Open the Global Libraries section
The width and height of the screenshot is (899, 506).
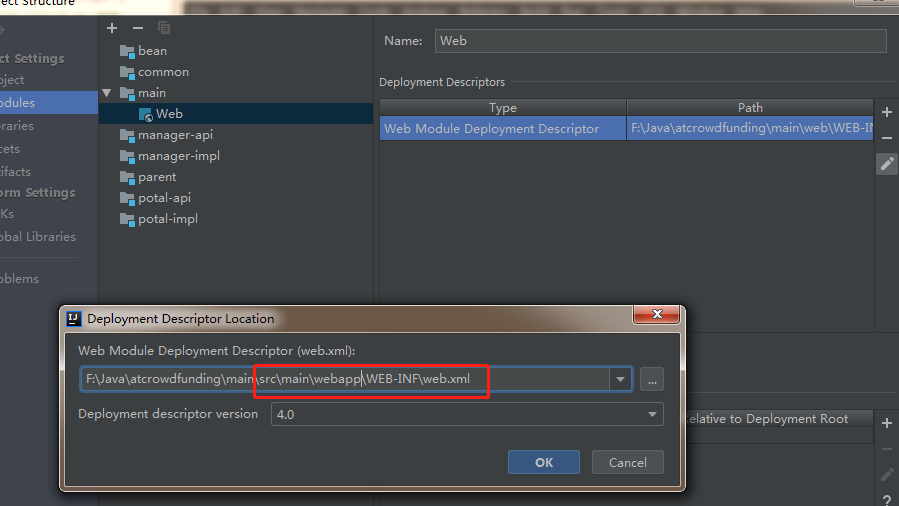38,236
